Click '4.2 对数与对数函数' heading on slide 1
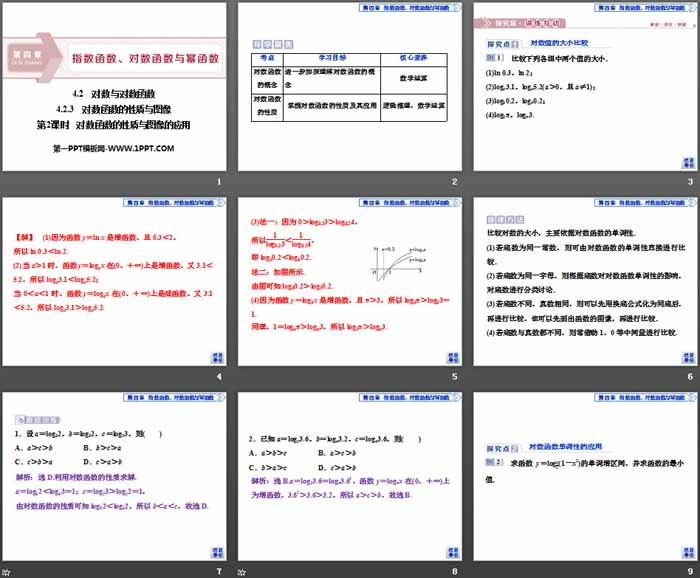Viewport: 700px width, 578px height. tap(114, 94)
